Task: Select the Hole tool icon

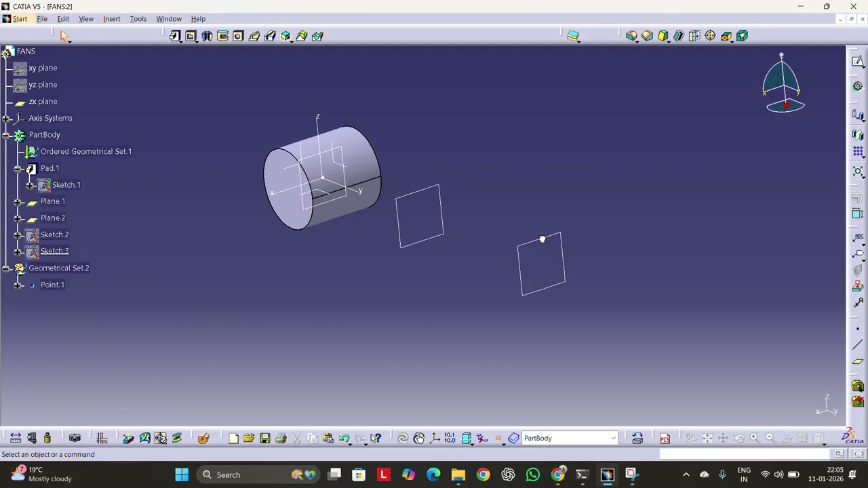Action: click(238, 36)
